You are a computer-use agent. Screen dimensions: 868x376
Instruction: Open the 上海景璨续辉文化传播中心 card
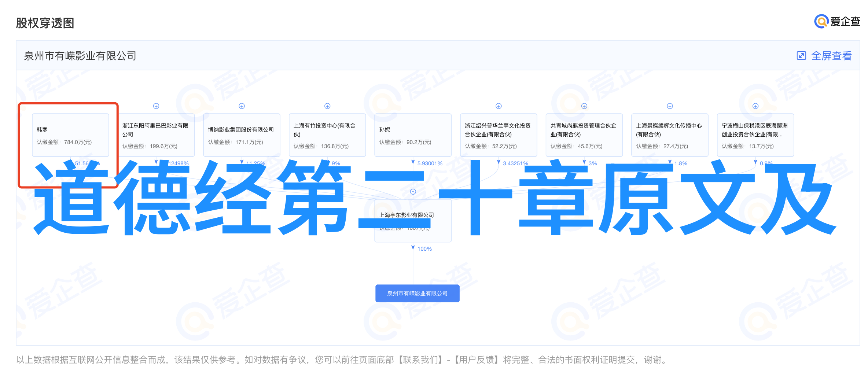tap(670, 135)
